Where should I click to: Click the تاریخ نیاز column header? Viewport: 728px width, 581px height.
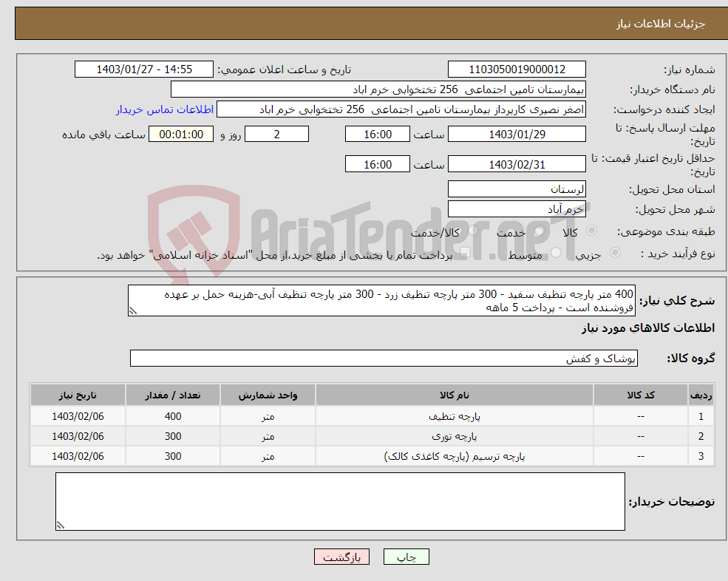click(x=78, y=395)
